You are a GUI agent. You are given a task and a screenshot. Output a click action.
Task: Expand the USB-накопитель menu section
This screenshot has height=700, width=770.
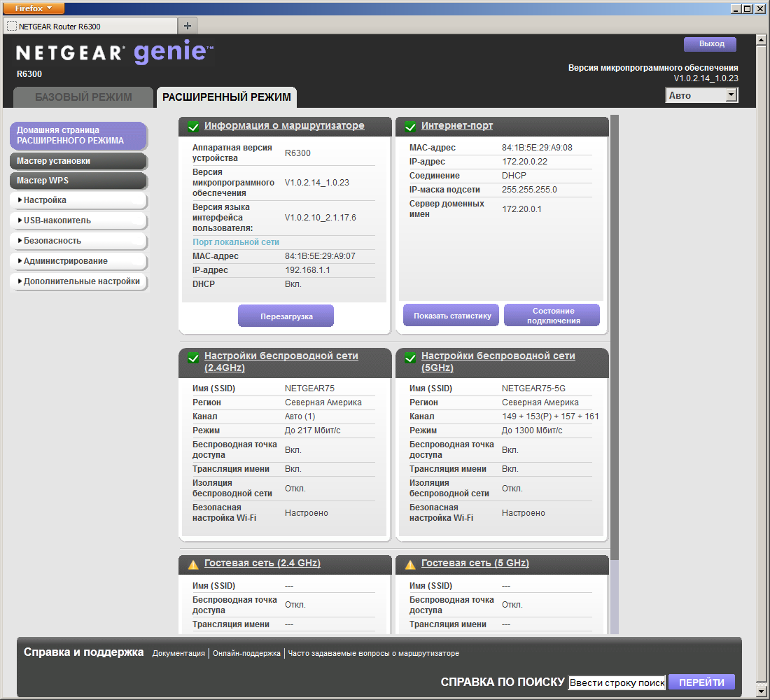[78, 220]
